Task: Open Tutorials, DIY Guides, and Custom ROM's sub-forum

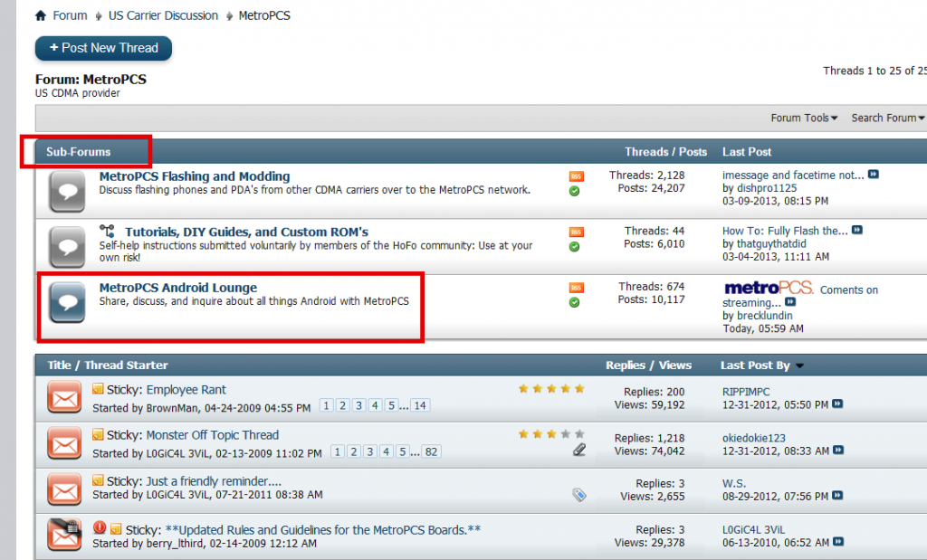Action: coord(246,232)
